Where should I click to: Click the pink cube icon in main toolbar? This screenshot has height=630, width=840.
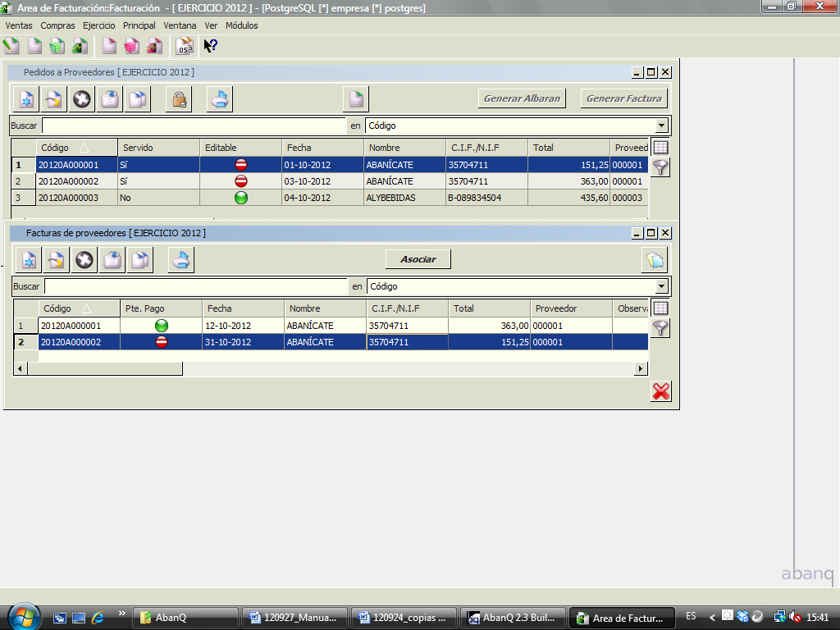tap(131, 46)
